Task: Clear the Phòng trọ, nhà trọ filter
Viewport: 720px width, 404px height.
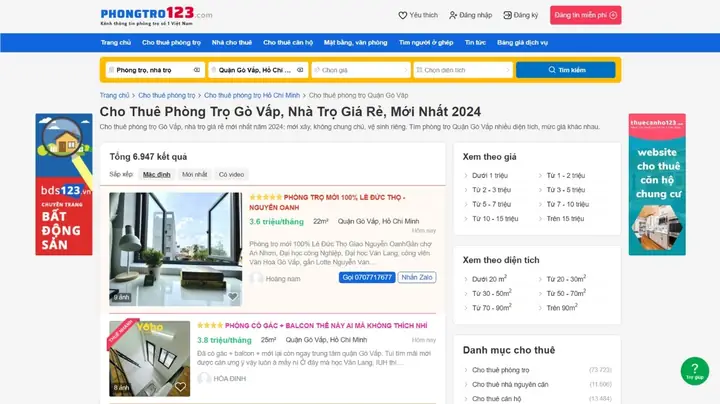Action: pyautogui.click(x=197, y=70)
